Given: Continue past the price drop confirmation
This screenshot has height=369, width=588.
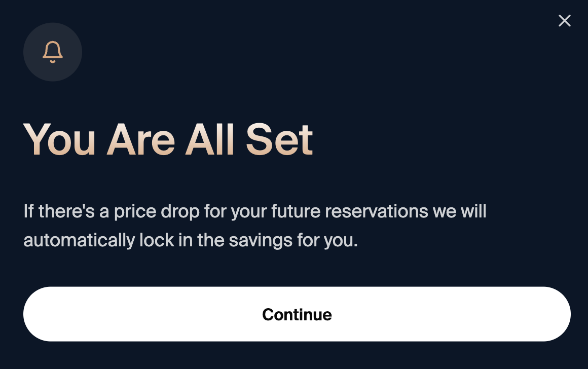Looking at the screenshot, I should [x=297, y=314].
